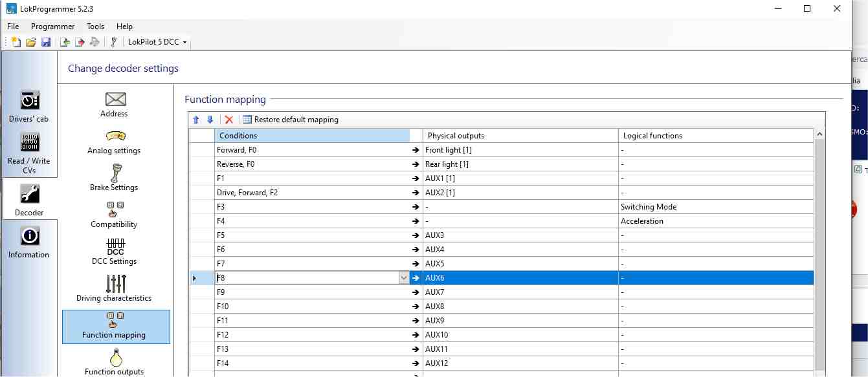Image resolution: width=868 pixels, height=377 pixels.
Task: Open the Tools menu
Action: click(95, 27)
